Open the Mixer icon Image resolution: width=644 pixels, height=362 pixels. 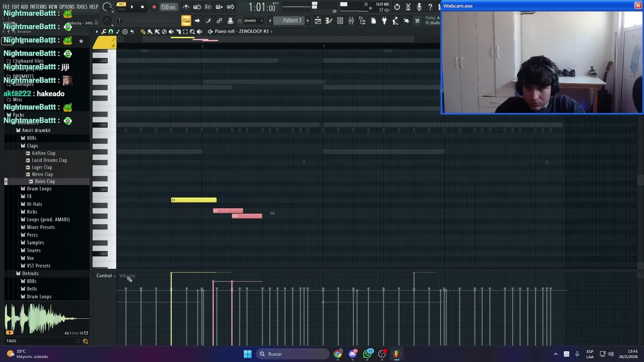click(351, 21)
